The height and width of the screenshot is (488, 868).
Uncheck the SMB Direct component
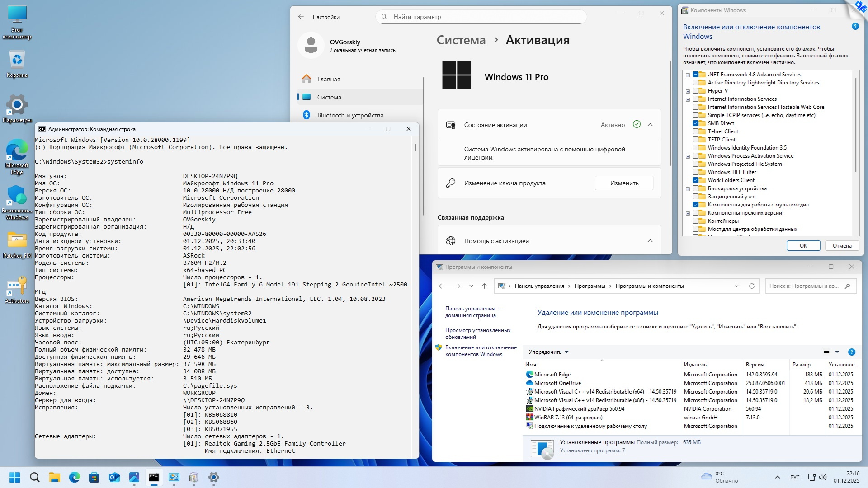[x=696, y=123]
